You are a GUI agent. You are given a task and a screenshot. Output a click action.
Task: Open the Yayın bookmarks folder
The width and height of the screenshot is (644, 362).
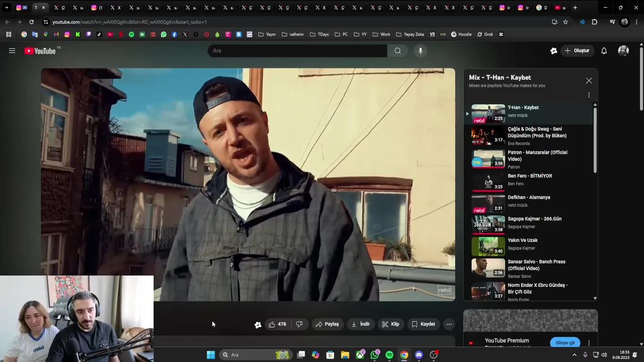click(x=267, y=34)
